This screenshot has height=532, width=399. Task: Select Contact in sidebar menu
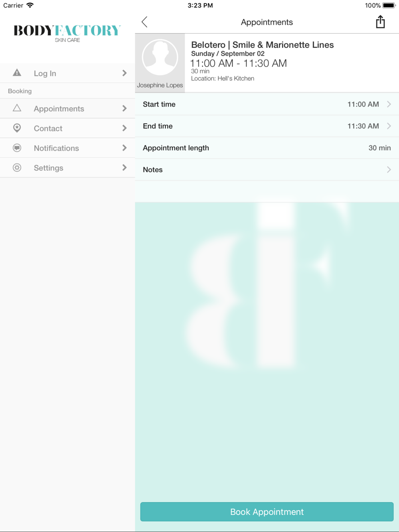(x=67, y=128)
